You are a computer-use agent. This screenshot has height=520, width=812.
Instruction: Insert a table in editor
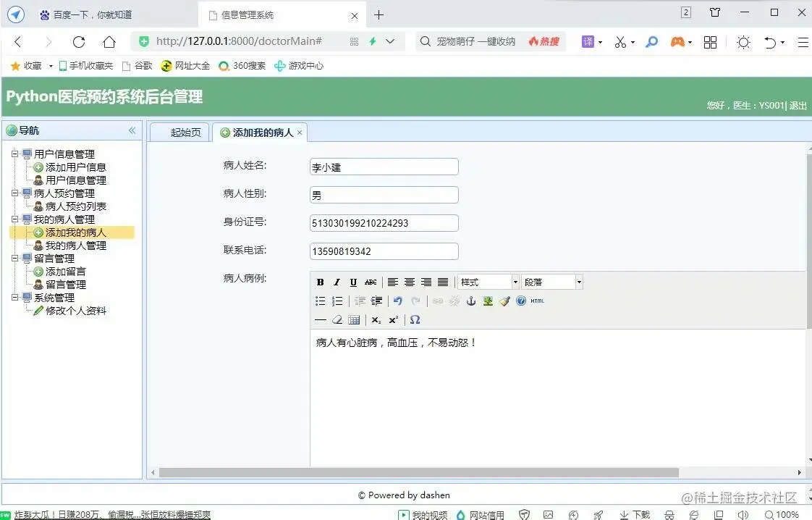[354, 320]
